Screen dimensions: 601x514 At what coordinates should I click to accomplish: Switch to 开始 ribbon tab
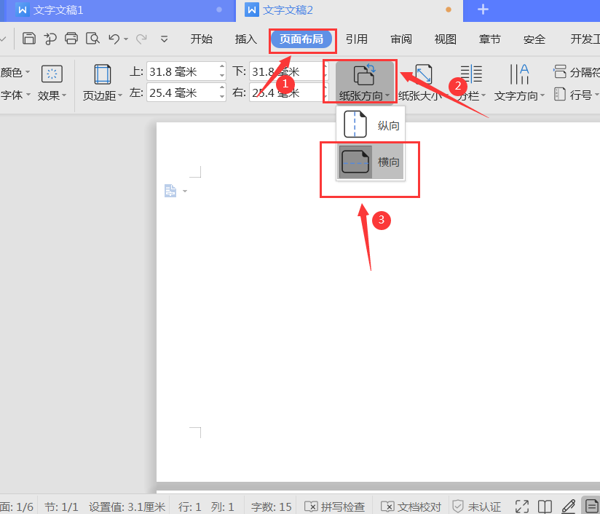pyautogui.click(x=201, y=39)
